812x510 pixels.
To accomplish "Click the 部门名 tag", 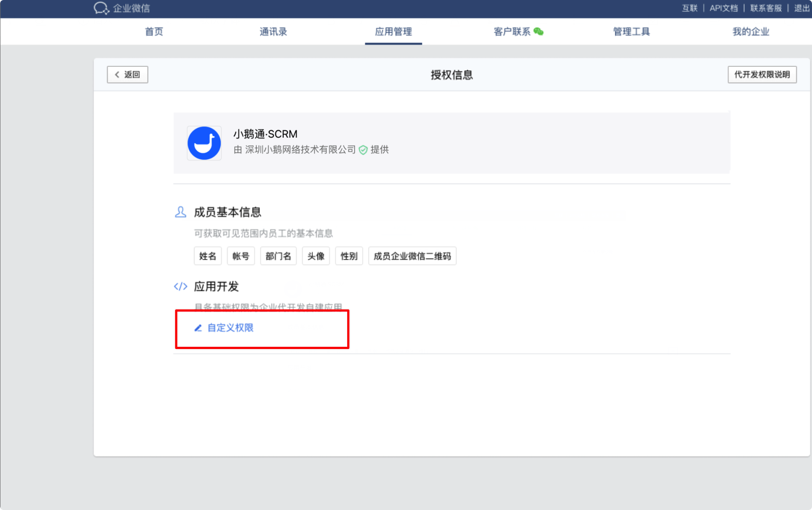I will pos(278,256).
